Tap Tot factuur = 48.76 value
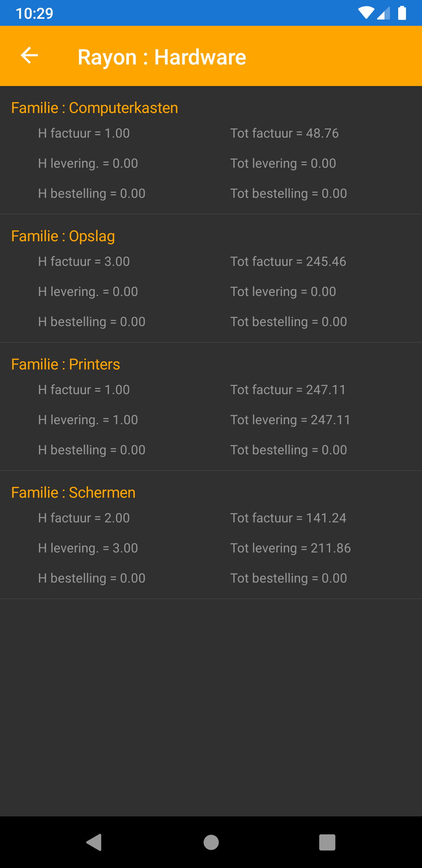422x868 pixels. tap(284, 133)
